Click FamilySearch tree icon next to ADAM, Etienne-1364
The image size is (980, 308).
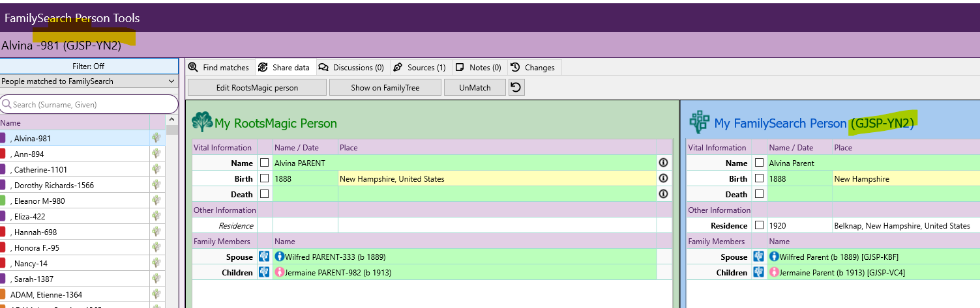click(156, 294)
